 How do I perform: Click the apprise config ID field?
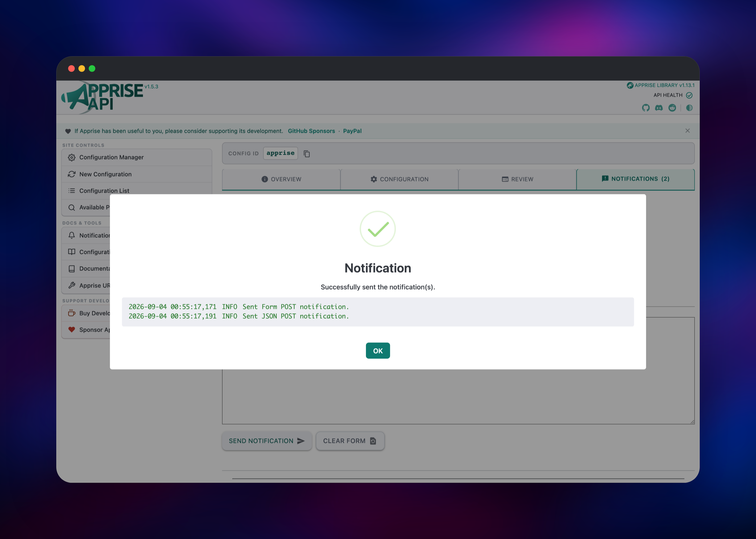pyautogui.click(x=280, y=153)
